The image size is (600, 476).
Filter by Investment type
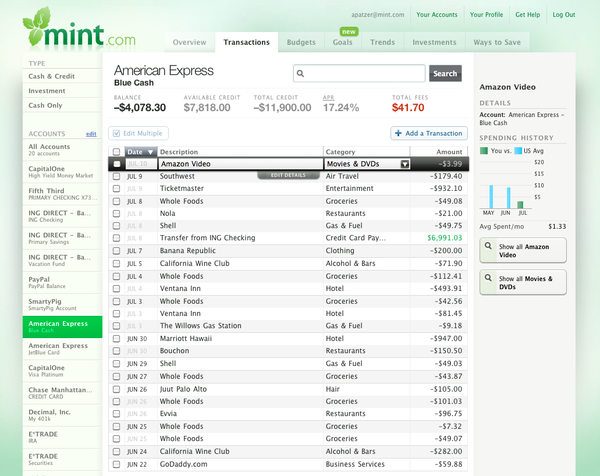coord(62,91)
